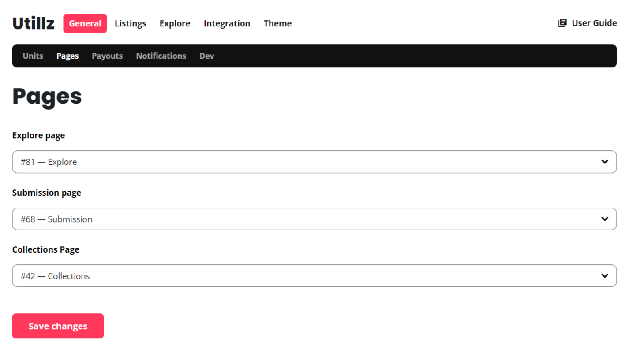Click the Pages heading
Screen dimensions: 629x364
[x=47, y=97]
